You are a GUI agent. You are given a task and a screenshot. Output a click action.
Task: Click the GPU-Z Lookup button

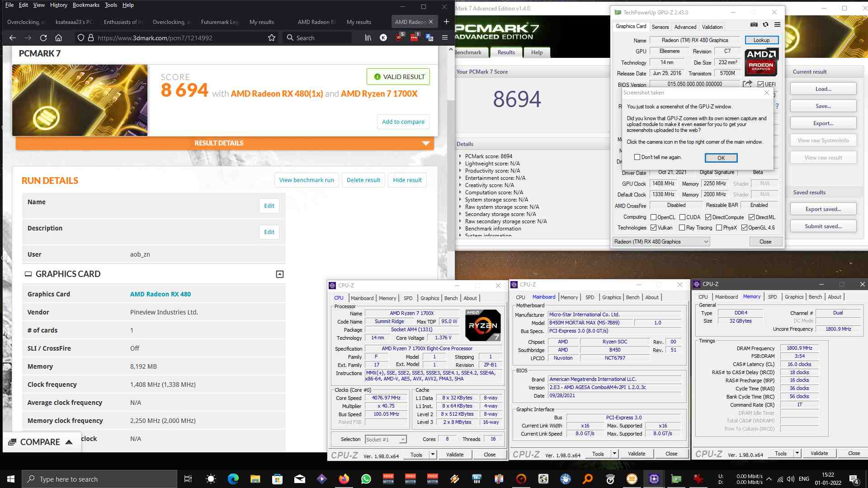tap(761, 40)
